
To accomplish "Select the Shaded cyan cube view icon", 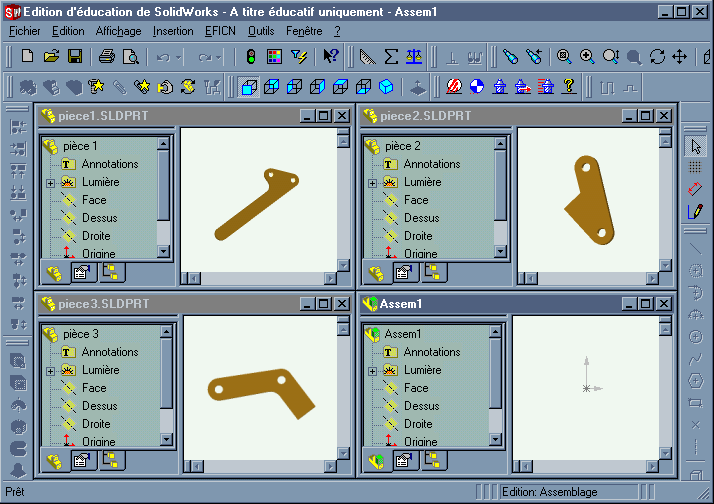I will pos(386,87).
